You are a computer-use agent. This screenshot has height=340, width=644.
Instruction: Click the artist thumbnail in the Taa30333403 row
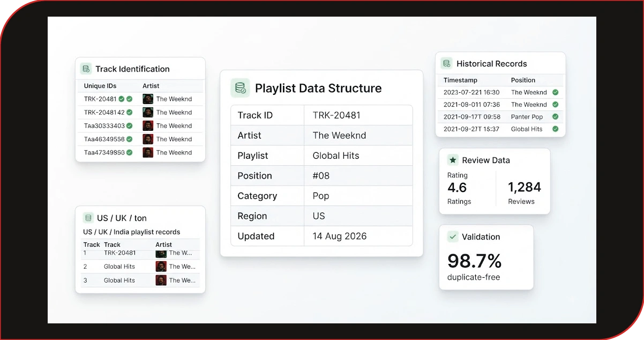[x=148, y=126]
